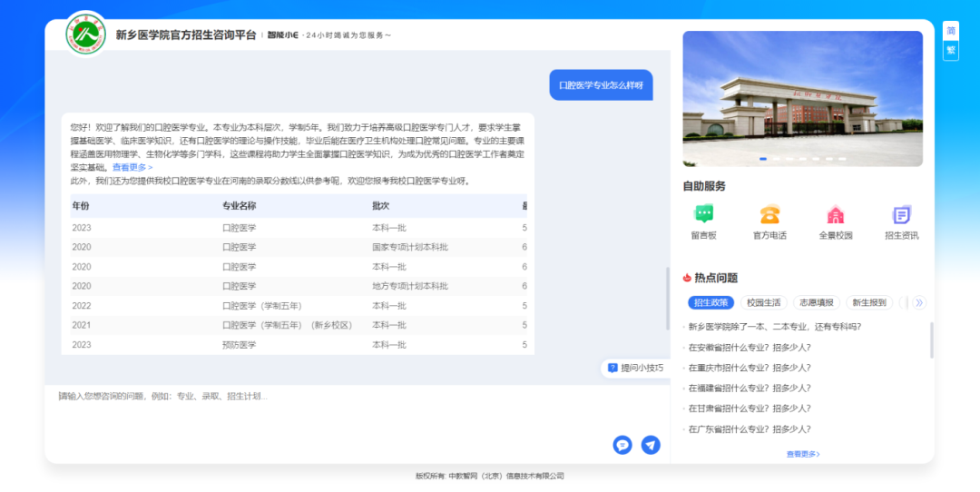This screenshot has width=980, height=492.
Task: Switch to traditional Chinese 繁
Action: point(951,50)
